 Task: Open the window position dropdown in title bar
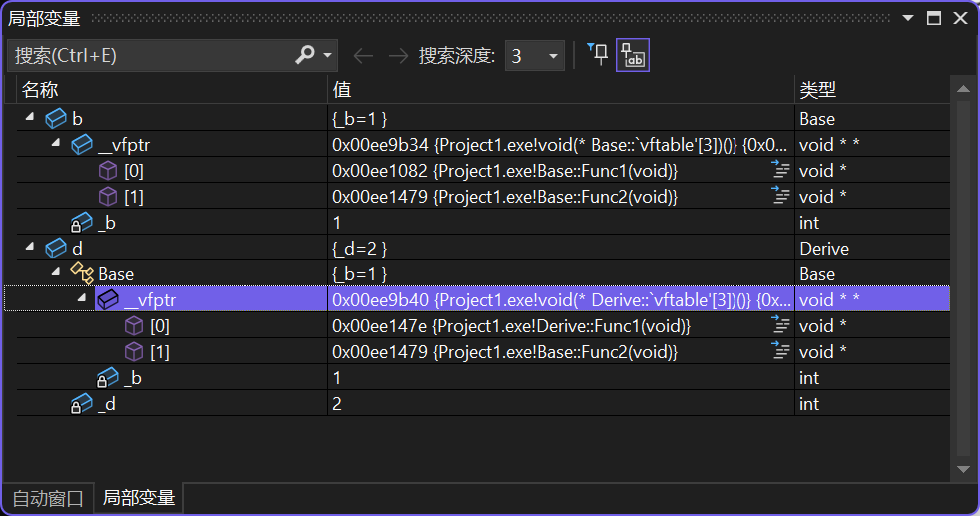(x=908, y=18)
